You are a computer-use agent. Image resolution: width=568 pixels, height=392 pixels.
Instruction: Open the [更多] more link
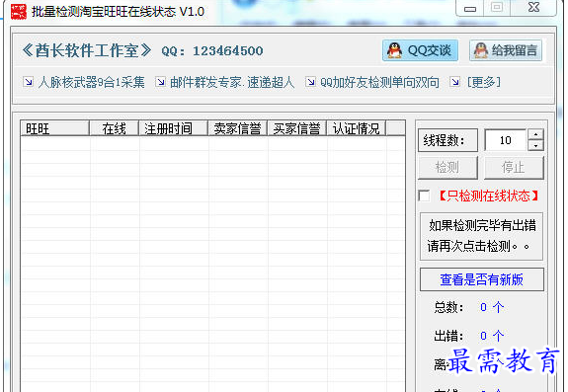click(484, 83)
